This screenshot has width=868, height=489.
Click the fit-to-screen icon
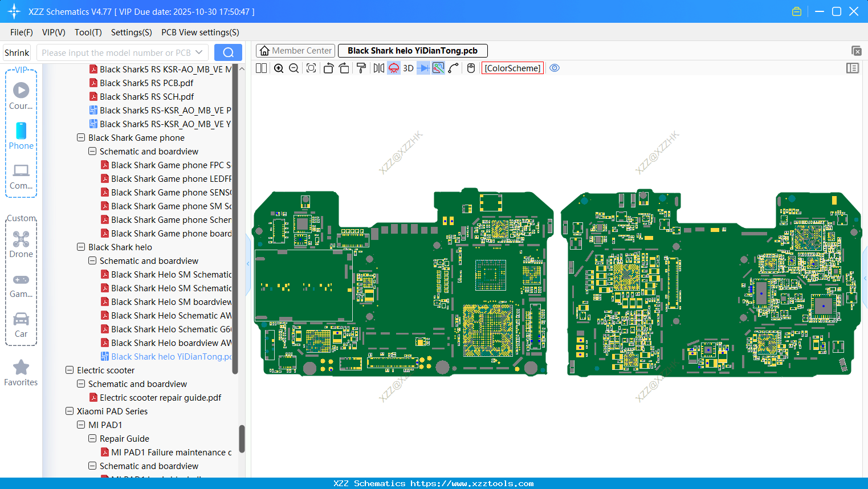311,68
